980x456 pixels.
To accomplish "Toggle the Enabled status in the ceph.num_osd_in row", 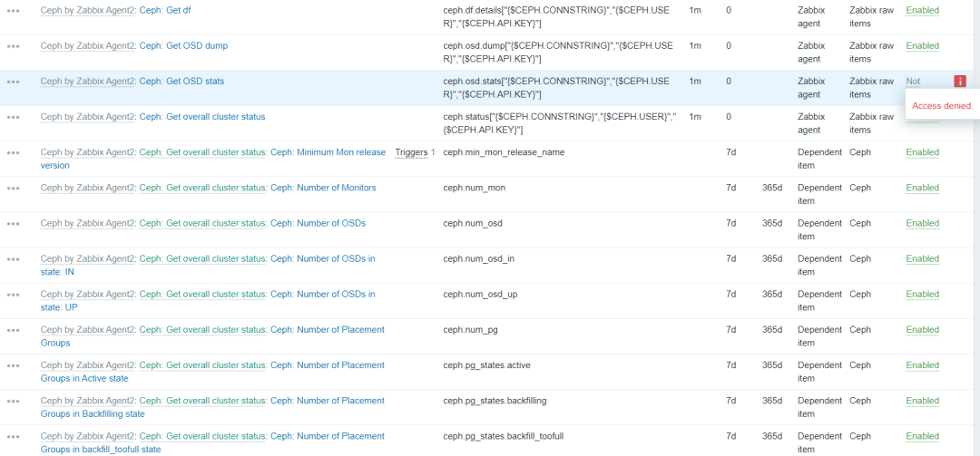I will 923,258.
